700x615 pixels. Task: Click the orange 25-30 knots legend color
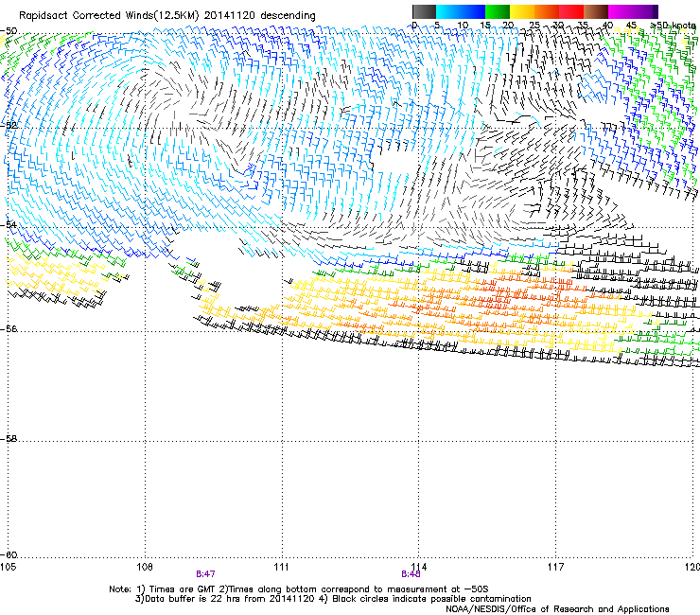click(x=547, y=11)
